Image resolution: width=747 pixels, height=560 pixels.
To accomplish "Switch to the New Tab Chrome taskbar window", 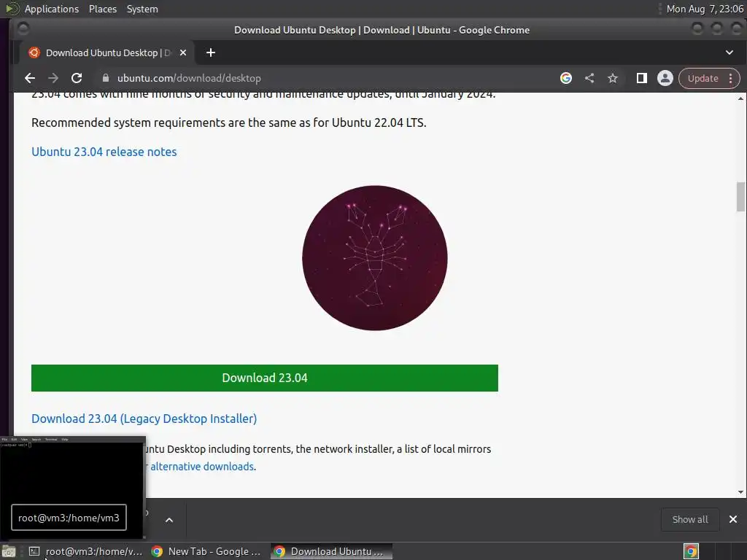I will coord(206,551).
